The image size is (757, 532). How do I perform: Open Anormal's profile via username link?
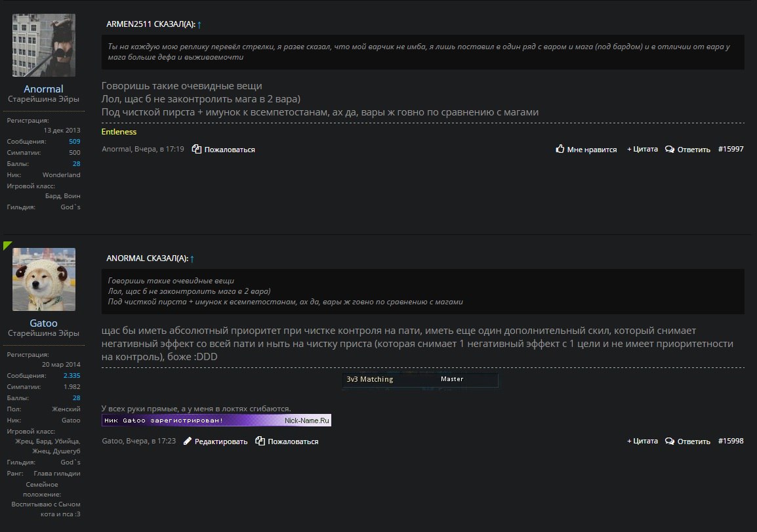pyautogui.click(x=43, y=89)
